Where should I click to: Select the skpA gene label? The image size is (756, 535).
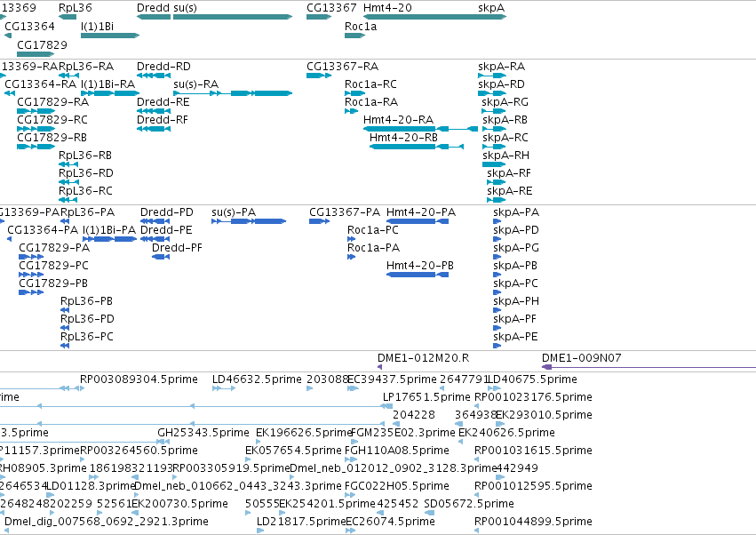pos(491,8)
